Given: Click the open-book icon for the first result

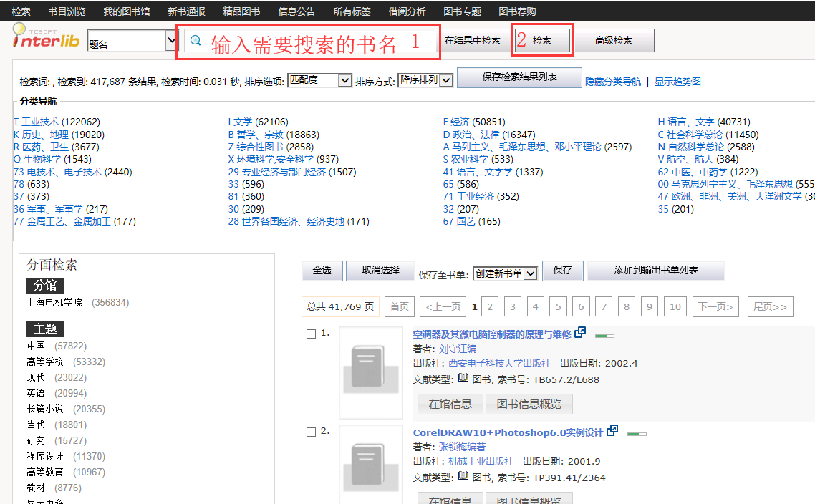Looking at the screenshot, I should coord(463,377).
